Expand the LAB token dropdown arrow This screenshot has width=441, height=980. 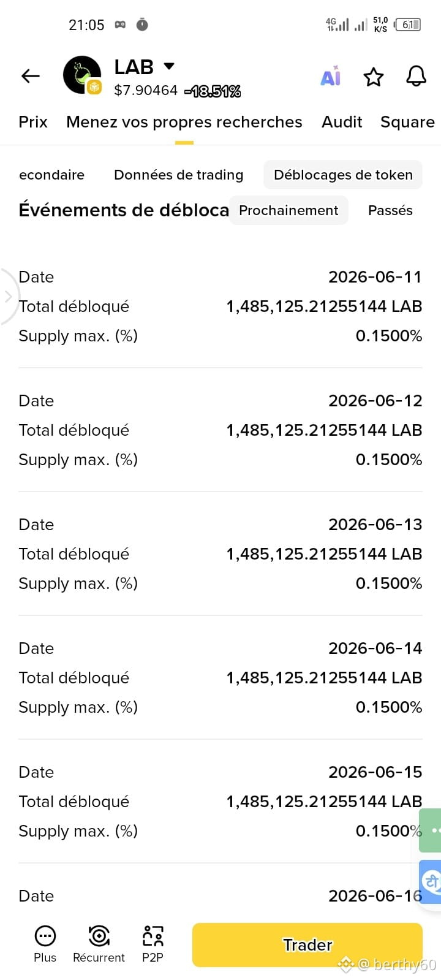point(169,66)
